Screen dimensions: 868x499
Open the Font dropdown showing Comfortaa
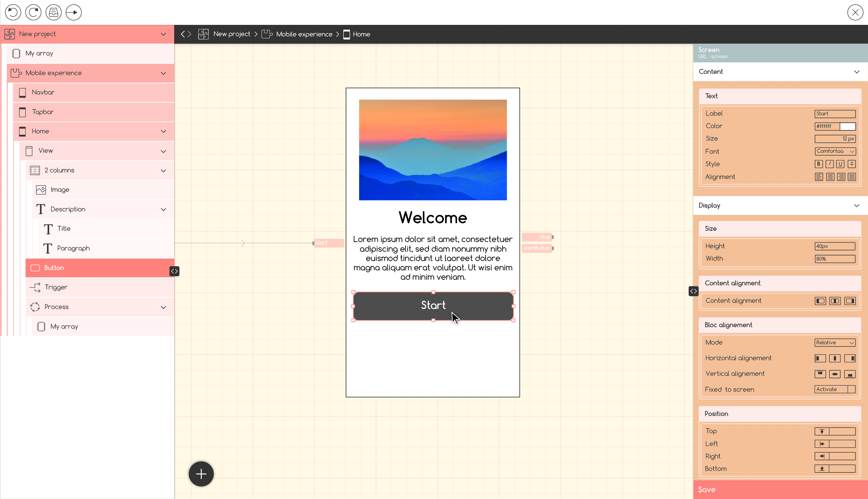coord(835,151)
